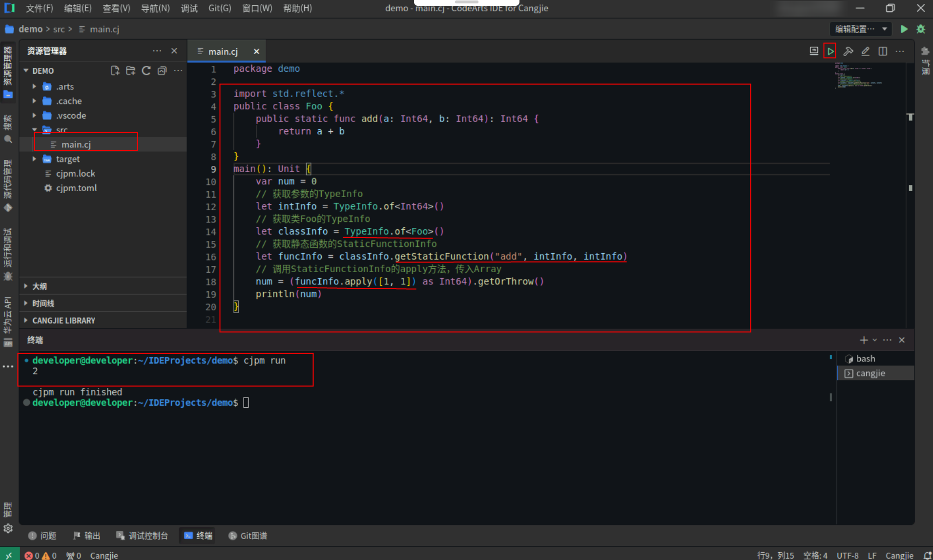
Task: Close the main.cj editor tab
Action: coord(256,52)
